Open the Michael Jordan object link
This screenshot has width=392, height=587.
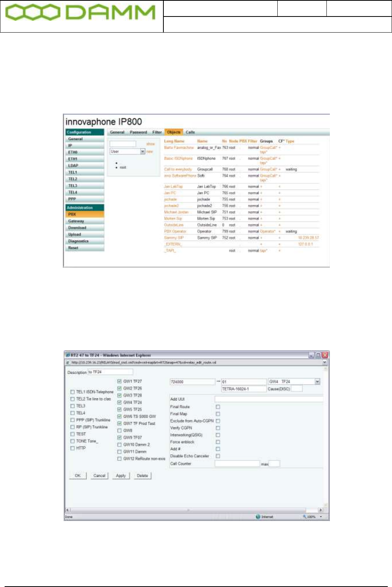(x=176, y=212)
